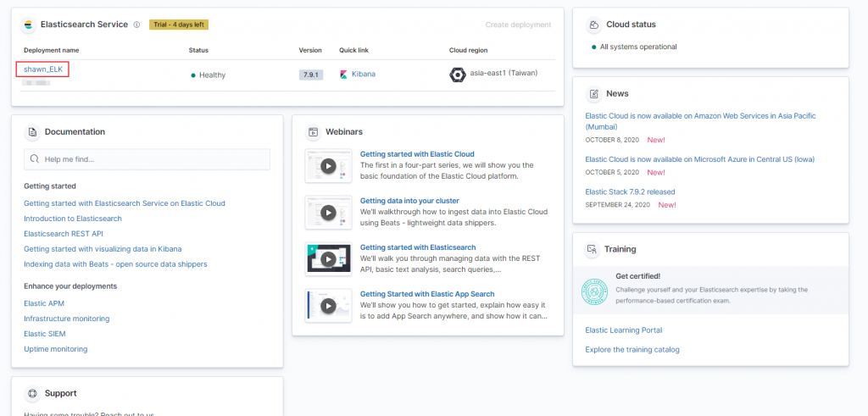The height and width of the screenshot is (416, 868).
Task: Open the Elastic SIEM link
Action: pos(45,334)
